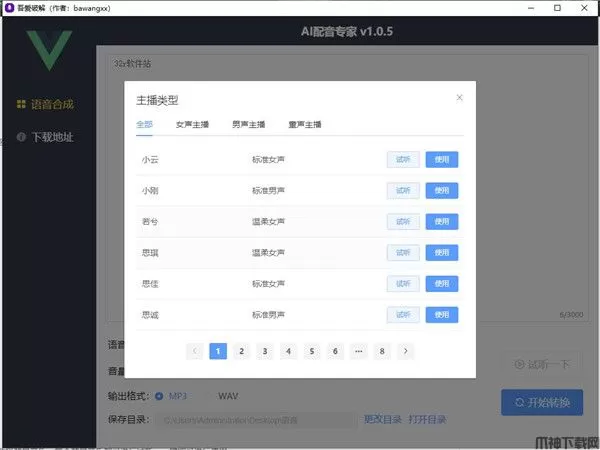Switch to the 女声主播 tab

coord(192,124)
